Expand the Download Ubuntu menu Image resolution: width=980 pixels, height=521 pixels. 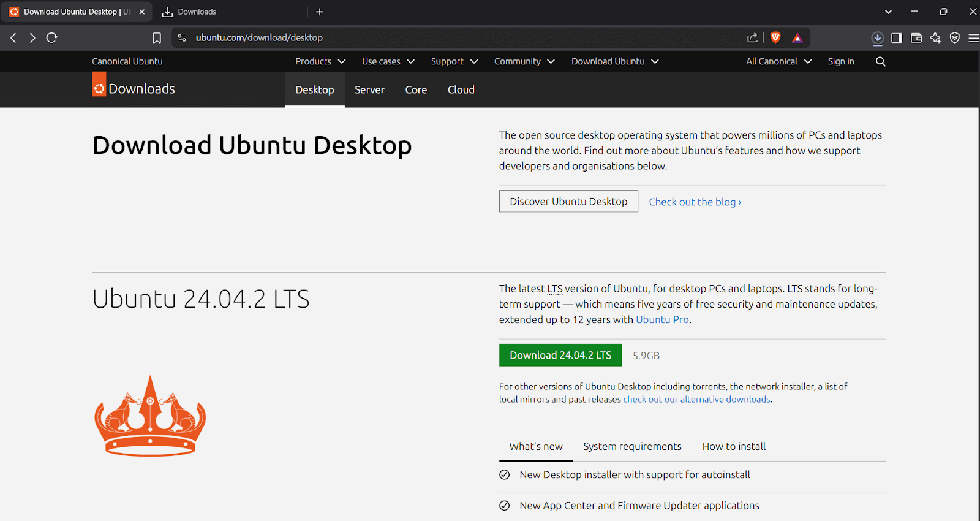click(x=615, y=61)
